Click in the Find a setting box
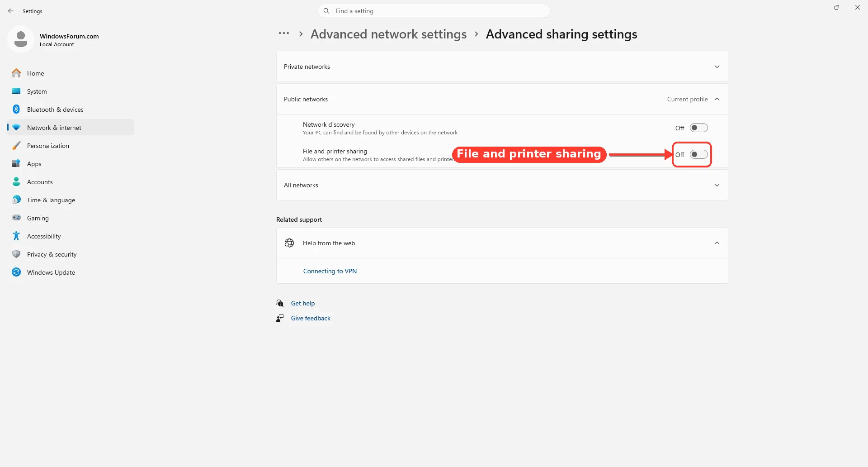Viewport: 868px width, 467px height. [x=434, y=11]
